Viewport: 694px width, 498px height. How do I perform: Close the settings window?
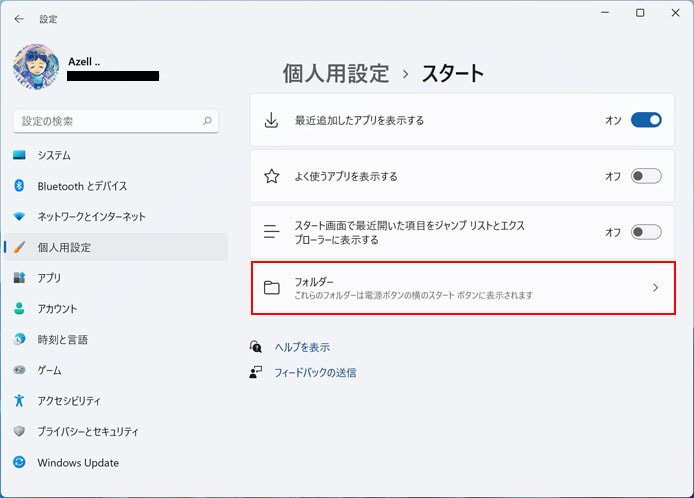[675, 13]
